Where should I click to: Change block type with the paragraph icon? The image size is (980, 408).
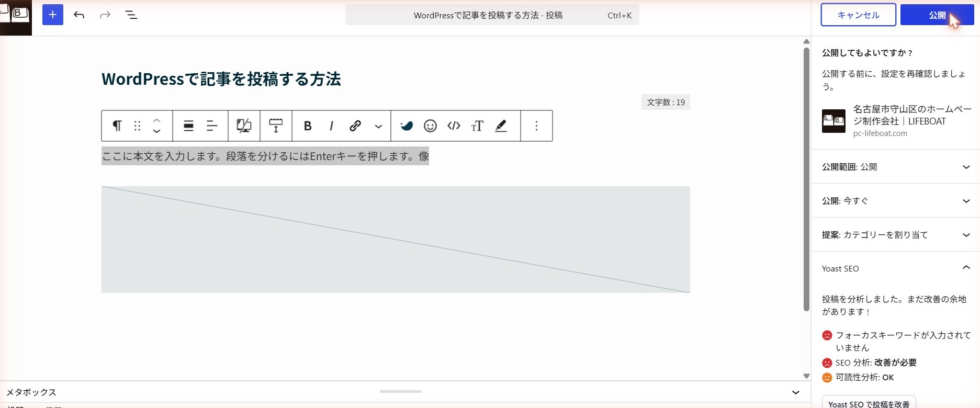pos(117,126)
